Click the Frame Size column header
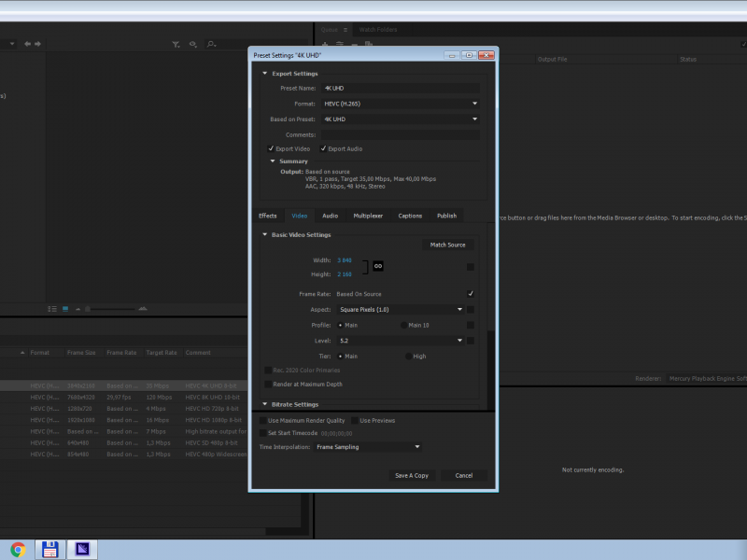 tap(81, 353)
